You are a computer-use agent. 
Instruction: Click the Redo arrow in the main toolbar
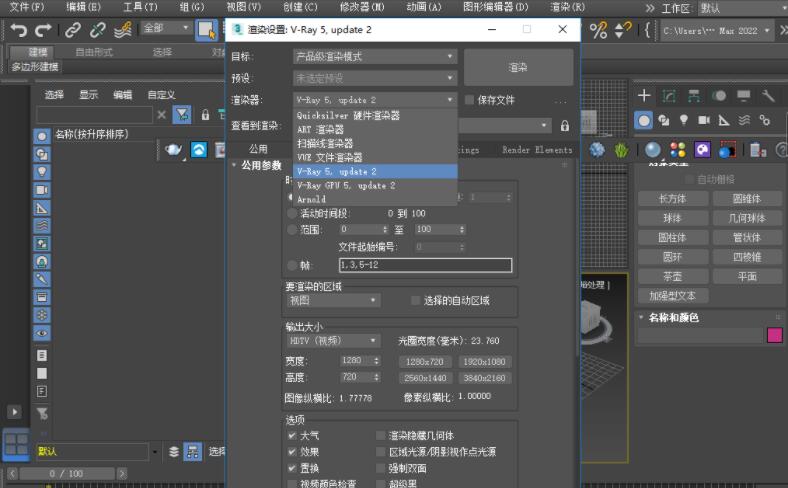[43, 30]
